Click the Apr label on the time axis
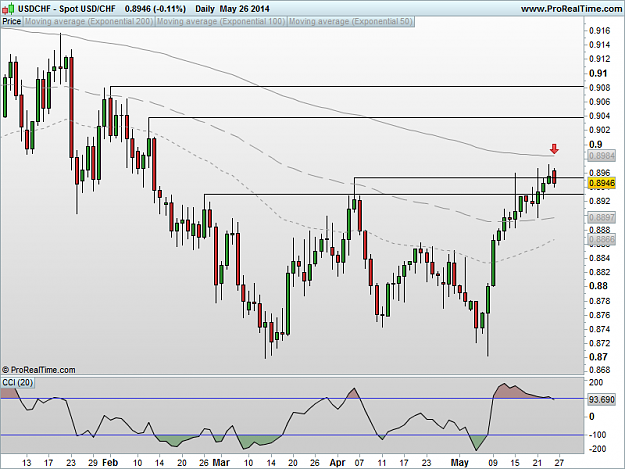This screenshot has height=469, width=625. [337, 463]
